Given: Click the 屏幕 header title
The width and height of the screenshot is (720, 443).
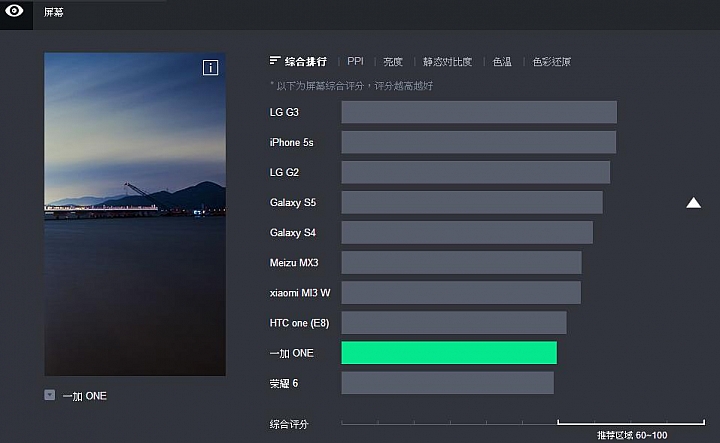Looking at the screenshot, I should click(x=53, y=12).
